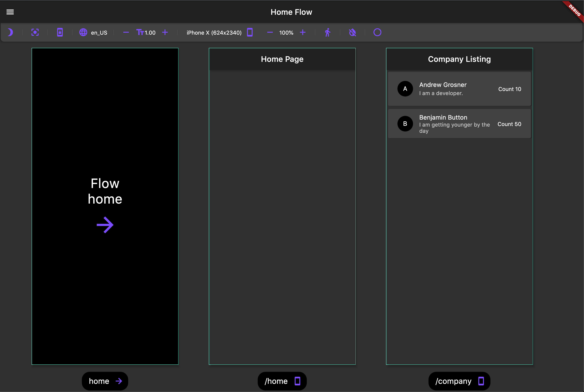Screen dimensions: 584x392
Task: Decrease text scale with minus button
Action: click(126, 32)
